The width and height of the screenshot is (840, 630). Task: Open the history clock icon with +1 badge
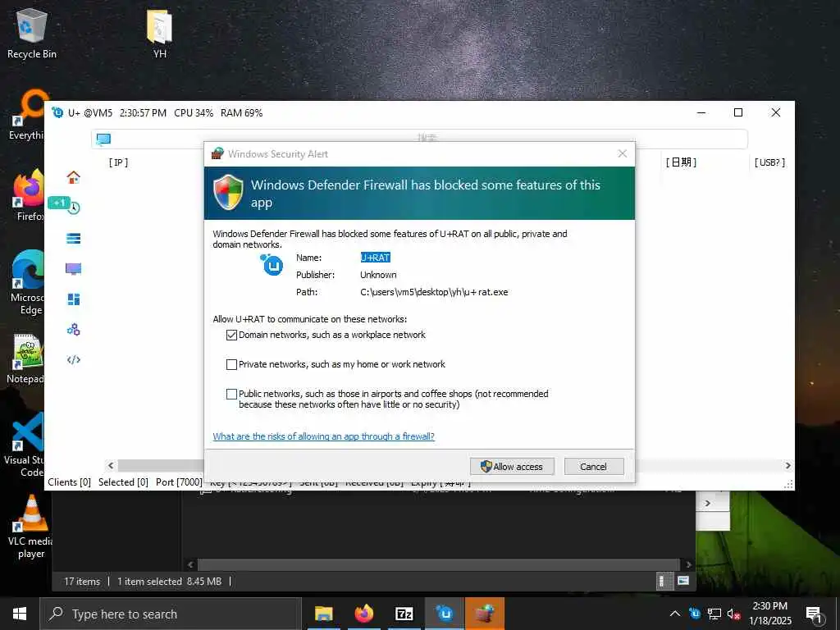pyautogui.click(x=73, y=208)
